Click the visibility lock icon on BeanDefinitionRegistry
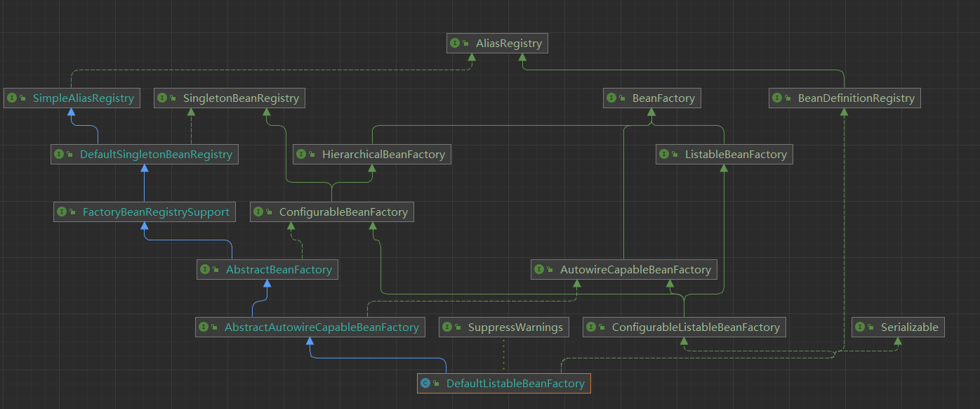Viewport: 980px width, 409px height. 788,98
